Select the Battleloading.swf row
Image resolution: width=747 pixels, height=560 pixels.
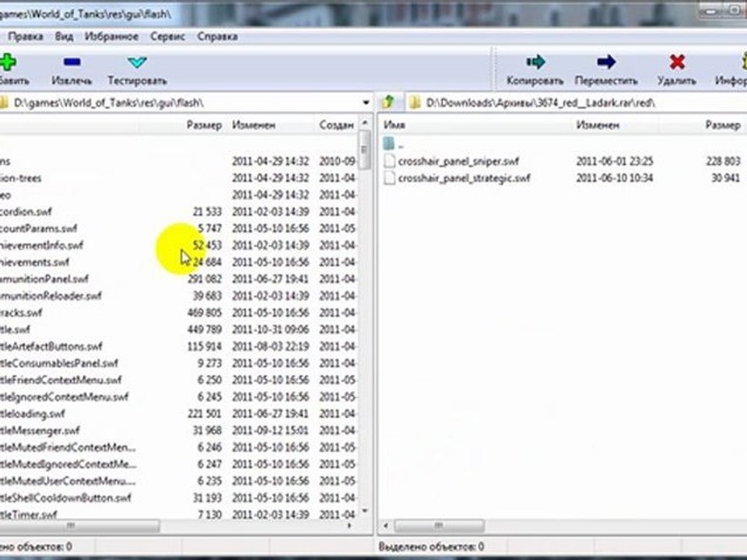click(x=179, y=413)
